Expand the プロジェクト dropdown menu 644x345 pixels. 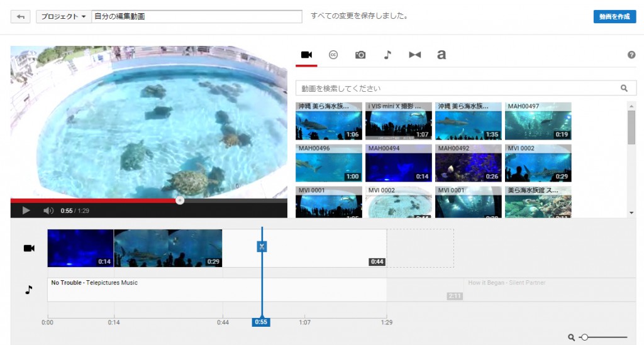(x=64, y=17)
